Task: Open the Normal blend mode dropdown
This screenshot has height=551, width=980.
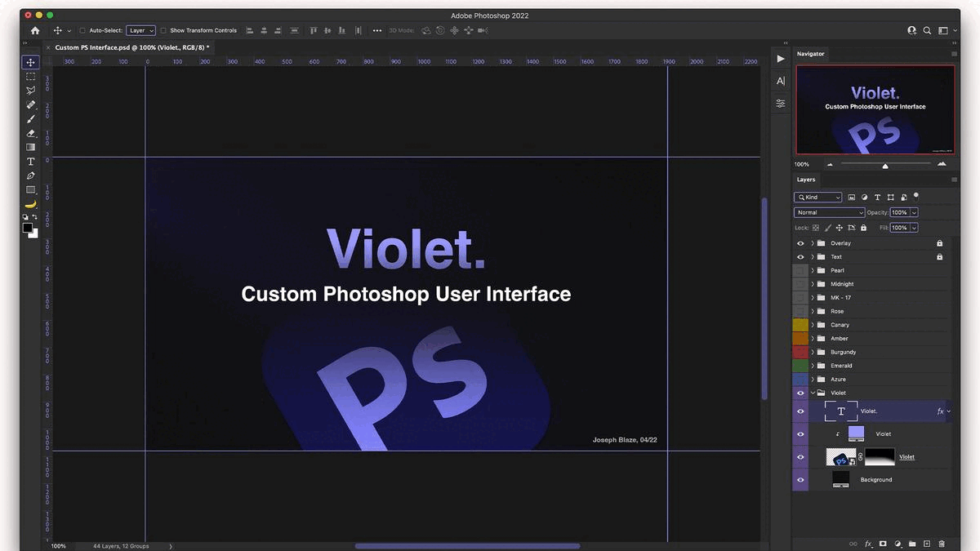Action: pos(829,212)
